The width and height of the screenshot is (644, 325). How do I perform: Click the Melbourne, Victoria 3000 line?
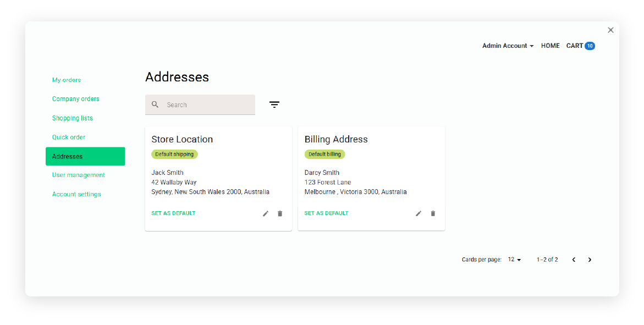[356, 192]
